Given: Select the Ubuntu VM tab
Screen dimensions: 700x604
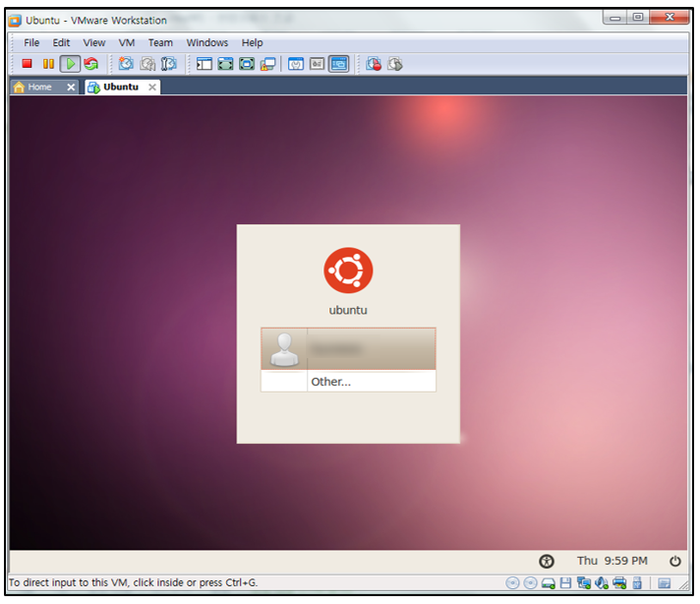Looking at the screenshot, I should click(119, 88).
